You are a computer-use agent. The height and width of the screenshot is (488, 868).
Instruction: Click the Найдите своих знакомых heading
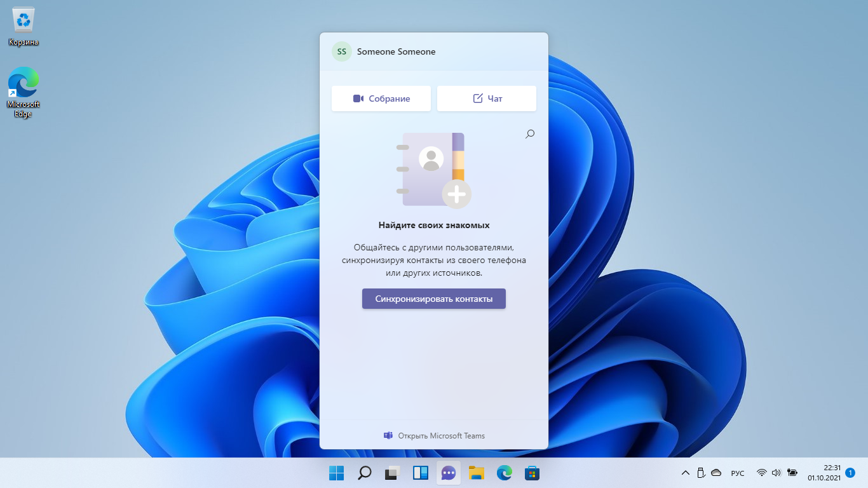tap(434, 225)
